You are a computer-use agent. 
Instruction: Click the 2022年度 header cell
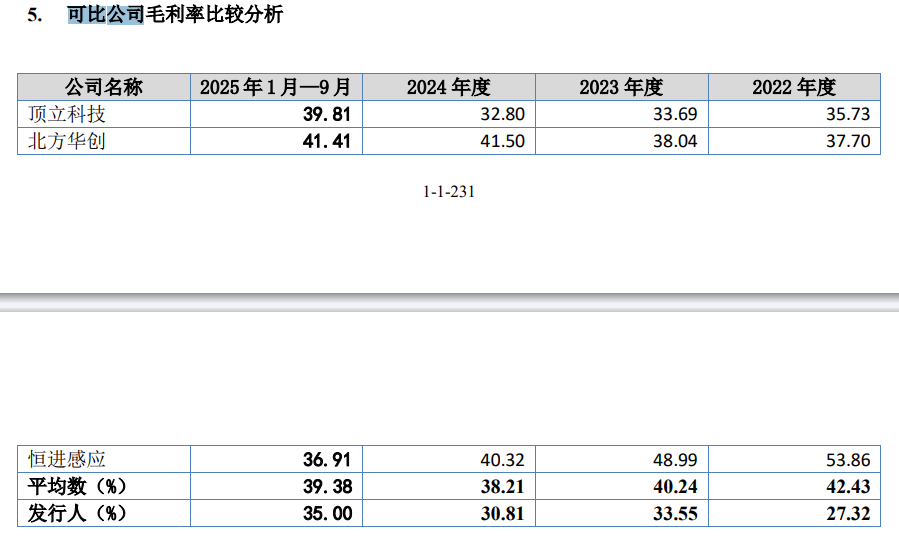[794, 87]
